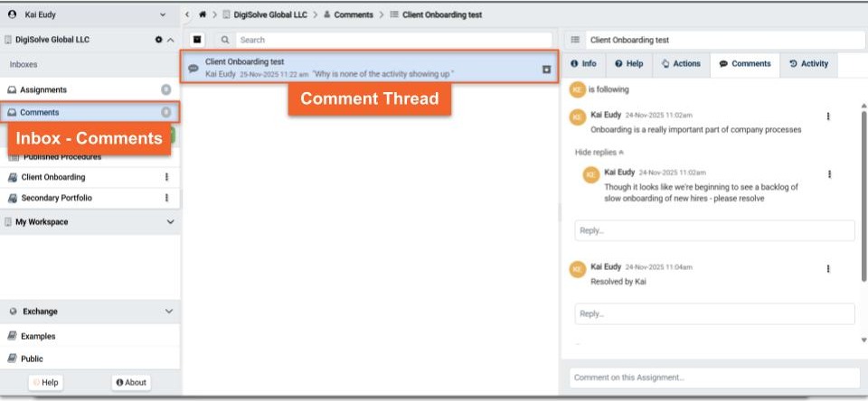Open Client Onboarding portfolio options menu

[166, 178]
